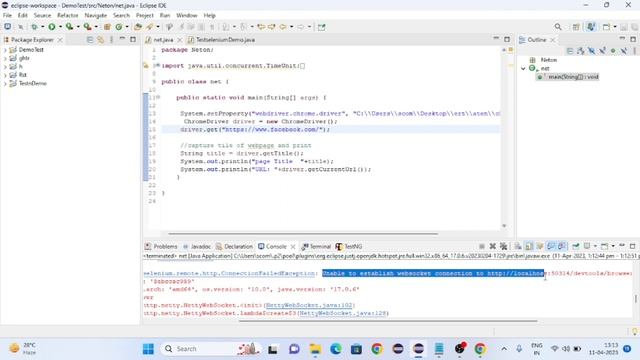Screen dimensions: 640x360
Task: Open the Open Console dropdown arrow
Action: coord(613,246)
